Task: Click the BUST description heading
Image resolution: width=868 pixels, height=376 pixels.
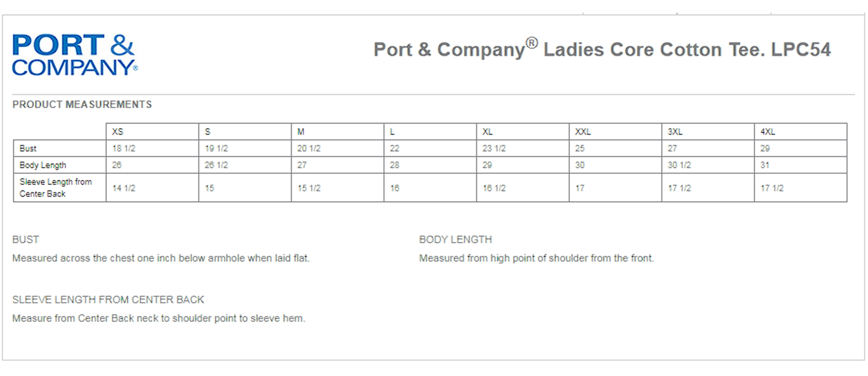Action: [x=25, y=239]
